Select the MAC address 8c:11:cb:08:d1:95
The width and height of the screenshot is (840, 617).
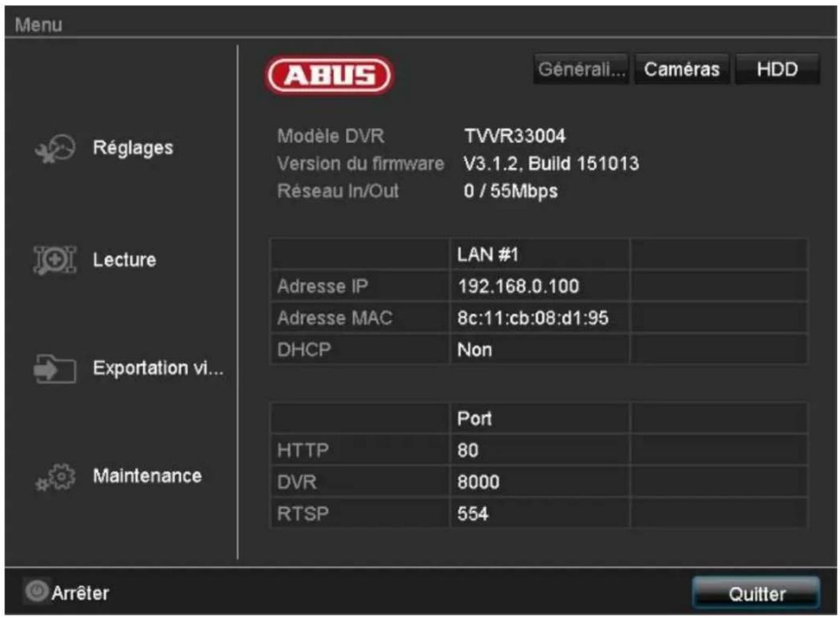pos(533,318)
